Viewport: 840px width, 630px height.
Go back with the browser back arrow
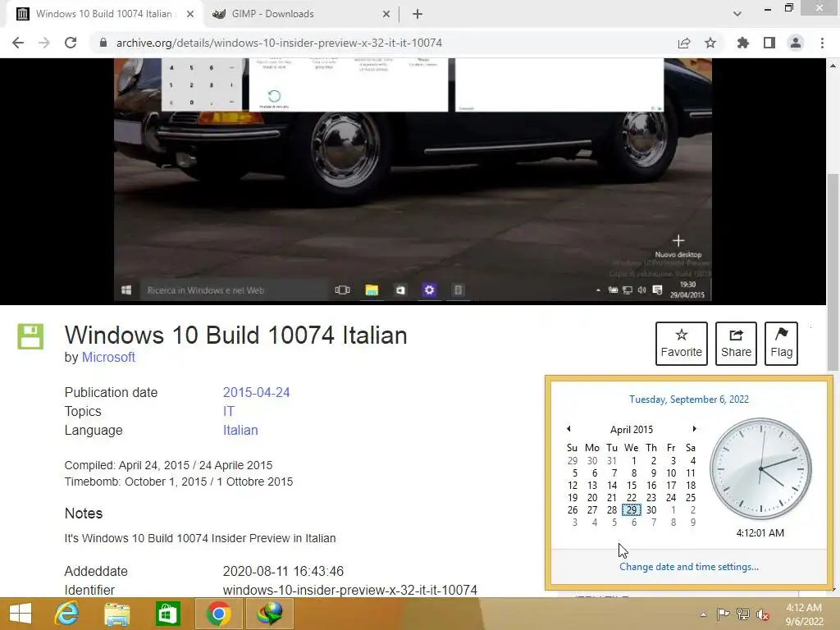coord(18,43)
